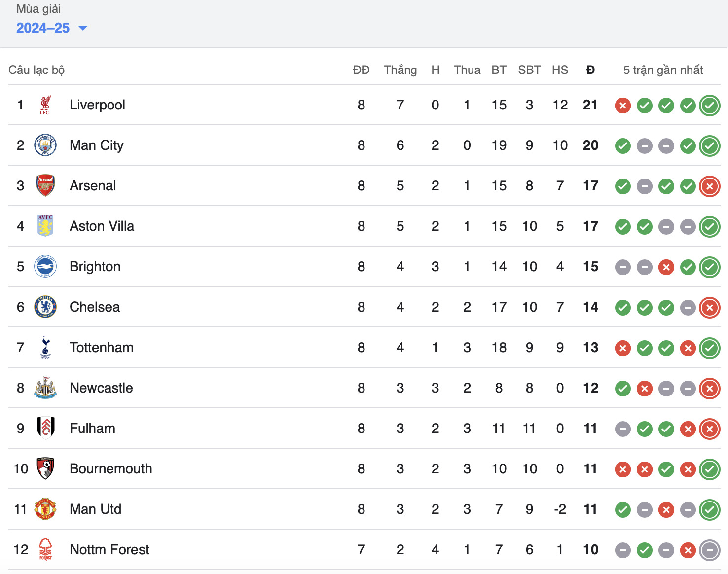Click the Chelsea club crest
Viewport: 728px width, 574px height.
(x=45, y=307)
